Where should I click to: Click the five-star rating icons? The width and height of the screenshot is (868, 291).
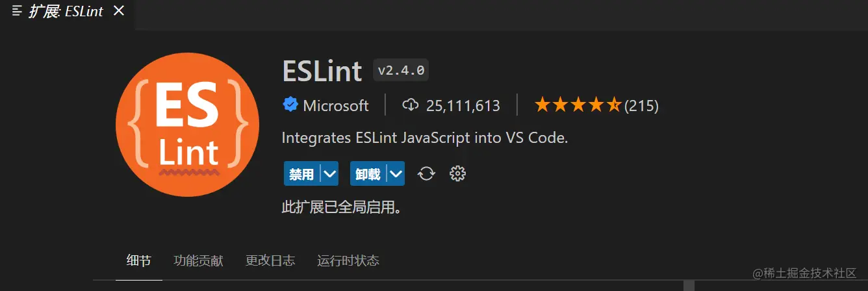pos(577,105)
